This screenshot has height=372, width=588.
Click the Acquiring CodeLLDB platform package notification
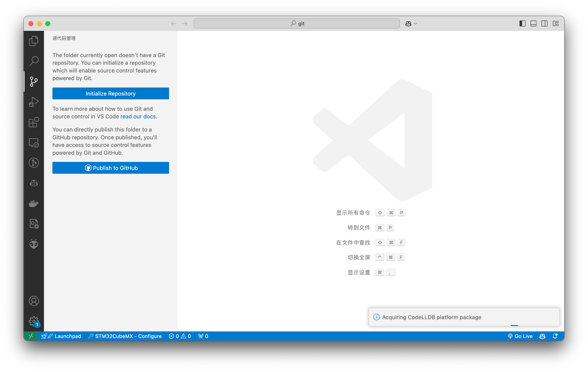(x=464, y=317)
